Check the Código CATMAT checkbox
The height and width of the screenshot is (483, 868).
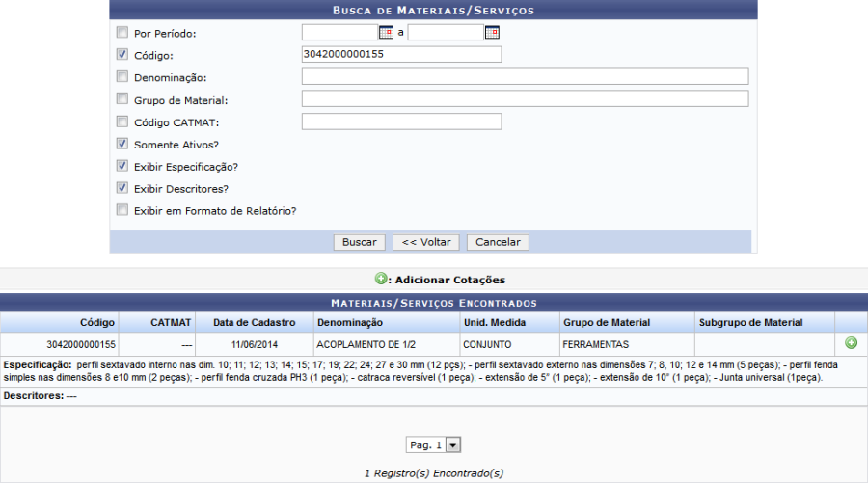coord(122,121)
